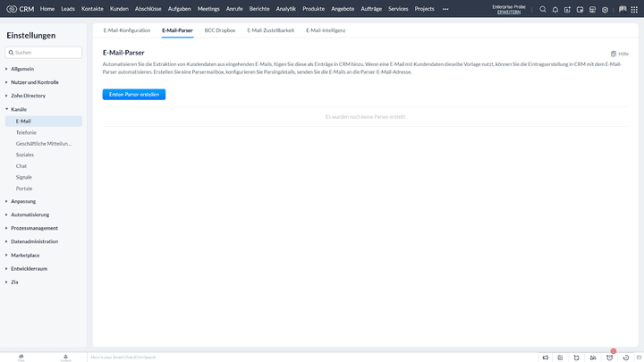Expand the Zoho Directory section

(28, 96)
